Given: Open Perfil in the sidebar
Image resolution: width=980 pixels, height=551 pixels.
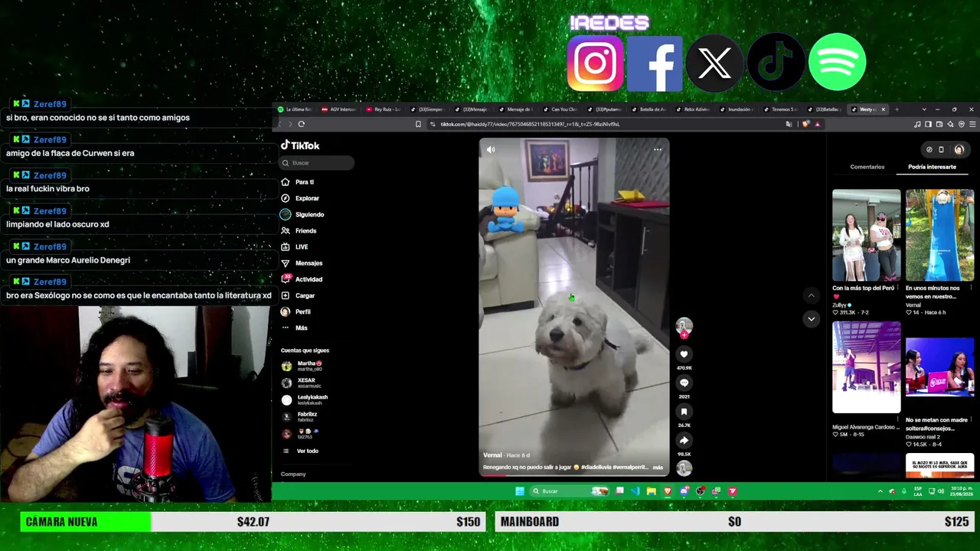Looking at the screenshot, I should pyautogui.click(x=296, y=311).
